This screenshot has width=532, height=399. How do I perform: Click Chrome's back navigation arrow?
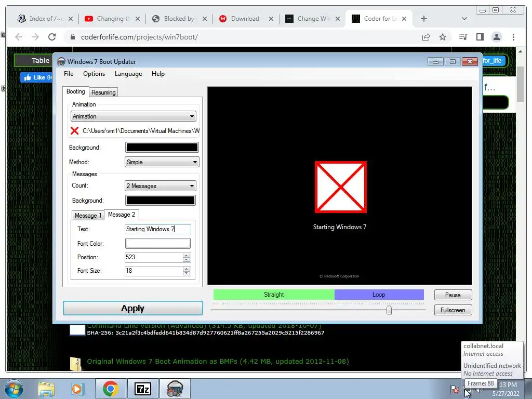(19, 37)
